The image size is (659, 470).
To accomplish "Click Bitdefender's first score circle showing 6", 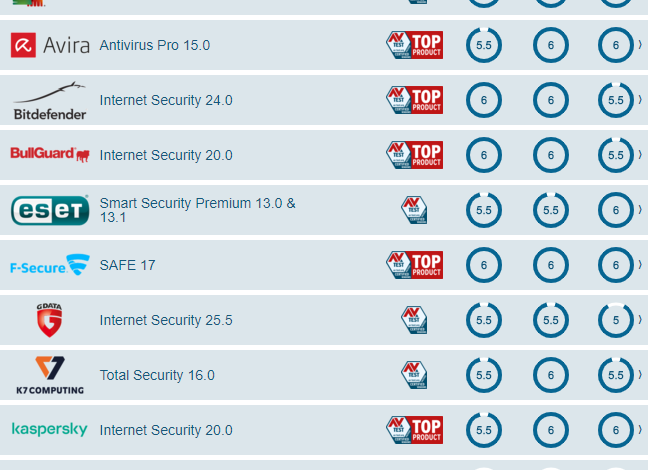I will pyautogui.click(x=484, y=100).
